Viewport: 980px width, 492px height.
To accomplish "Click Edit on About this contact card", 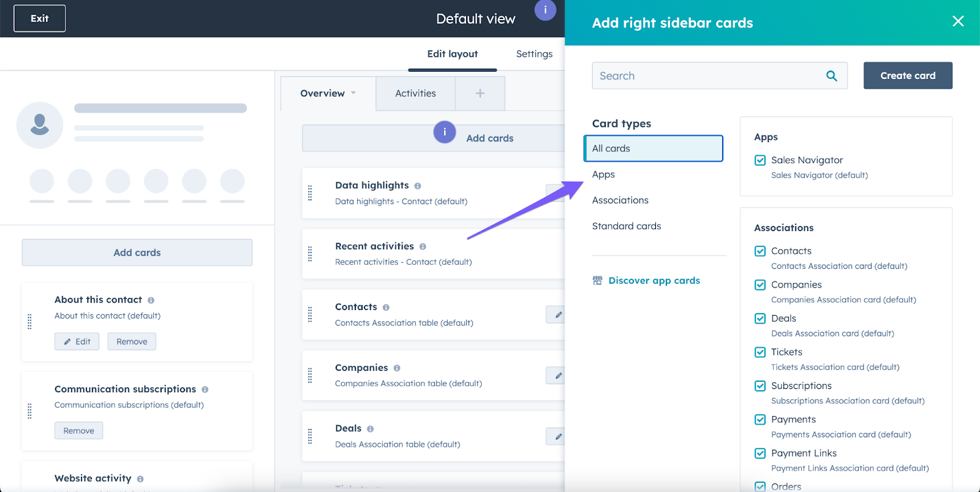I will click(x=77, y=341).
